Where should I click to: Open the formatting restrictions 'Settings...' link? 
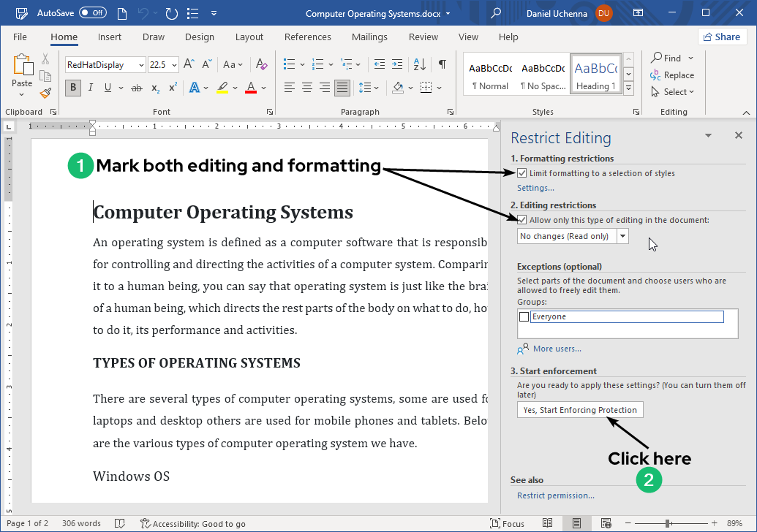point(535,187)
